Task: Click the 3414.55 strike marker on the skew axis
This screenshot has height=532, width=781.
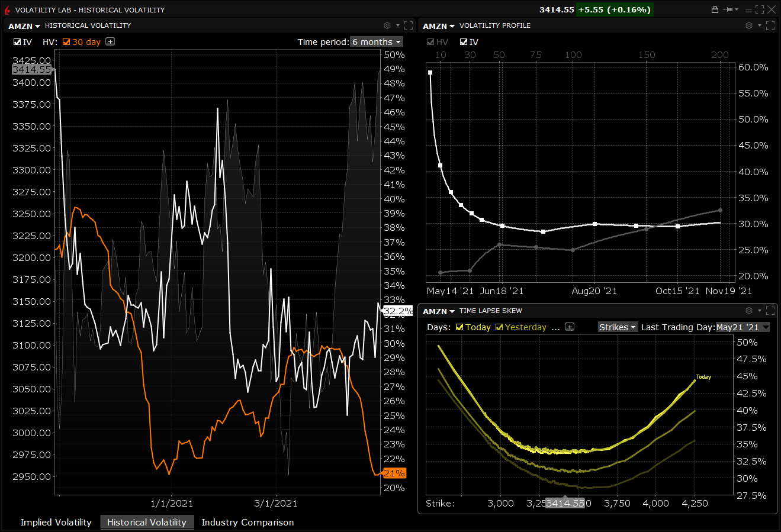Action: point(564,502)
